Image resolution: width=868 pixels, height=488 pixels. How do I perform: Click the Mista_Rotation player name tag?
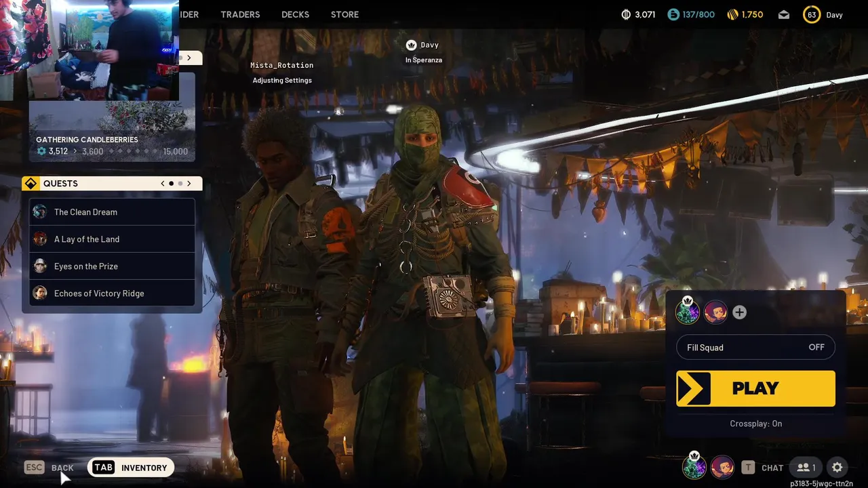(x=282, y=65)
